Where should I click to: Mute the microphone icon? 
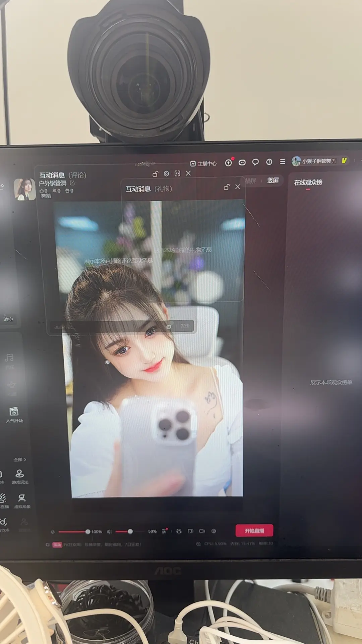coord(53,532)
